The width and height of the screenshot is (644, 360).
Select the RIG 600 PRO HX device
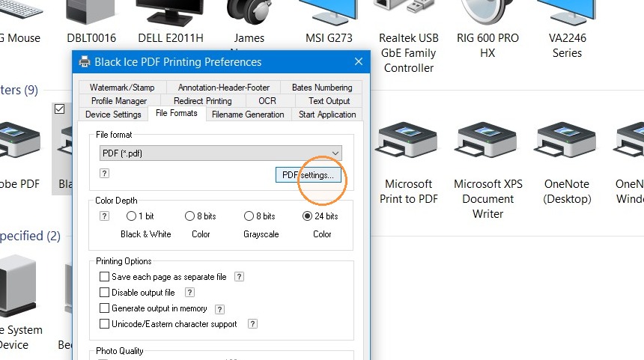pyautogui.click(x=487, y=12)
